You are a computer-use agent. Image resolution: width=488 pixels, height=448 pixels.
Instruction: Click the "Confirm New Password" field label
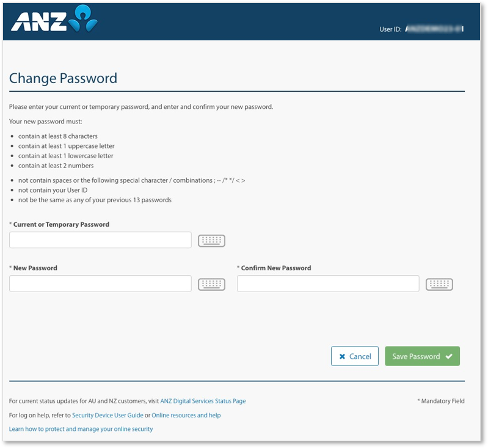[x=275, y=268]
